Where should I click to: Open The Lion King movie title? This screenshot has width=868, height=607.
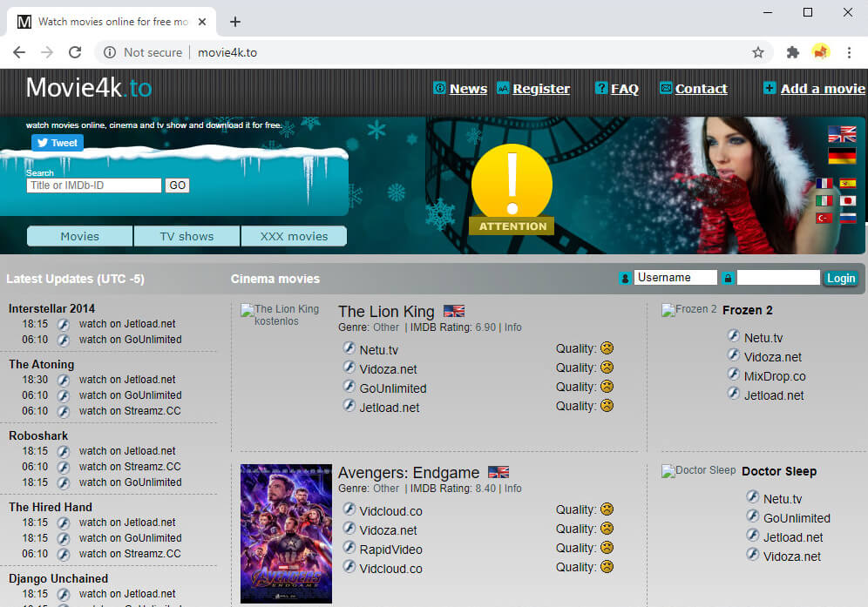(x=386, y=312)
